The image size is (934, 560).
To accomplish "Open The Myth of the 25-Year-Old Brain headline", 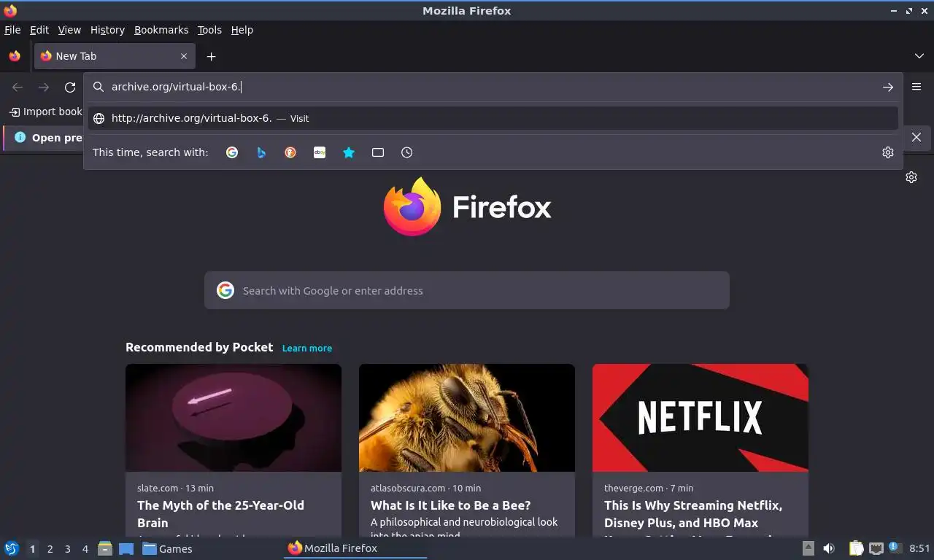I will click(x=220, y=513).
